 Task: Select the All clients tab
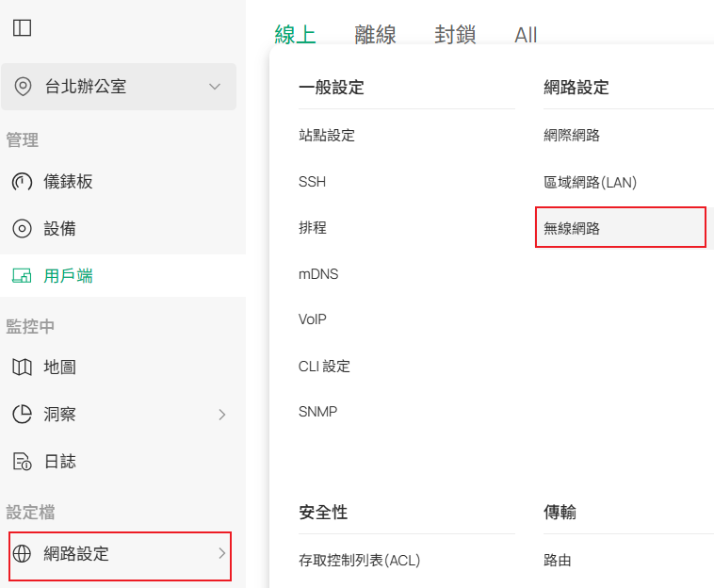pyautogui.click(x=526, y=35)
